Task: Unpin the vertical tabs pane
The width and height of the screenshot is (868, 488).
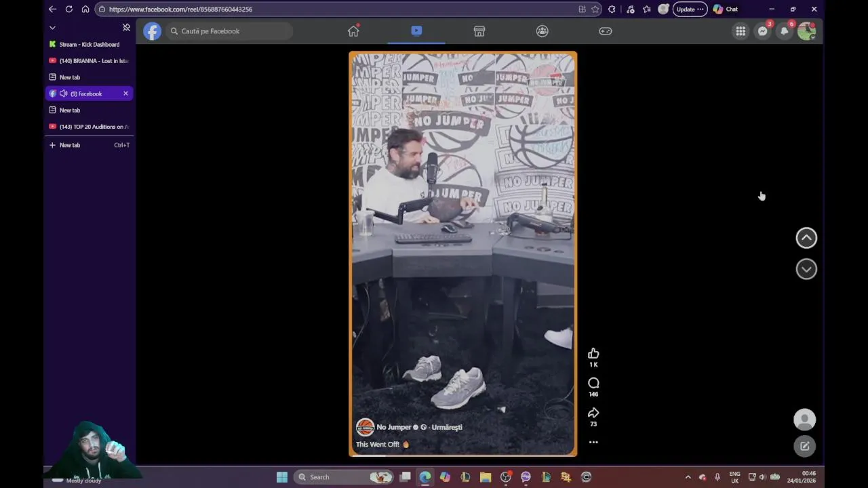Action: (126, 28)
